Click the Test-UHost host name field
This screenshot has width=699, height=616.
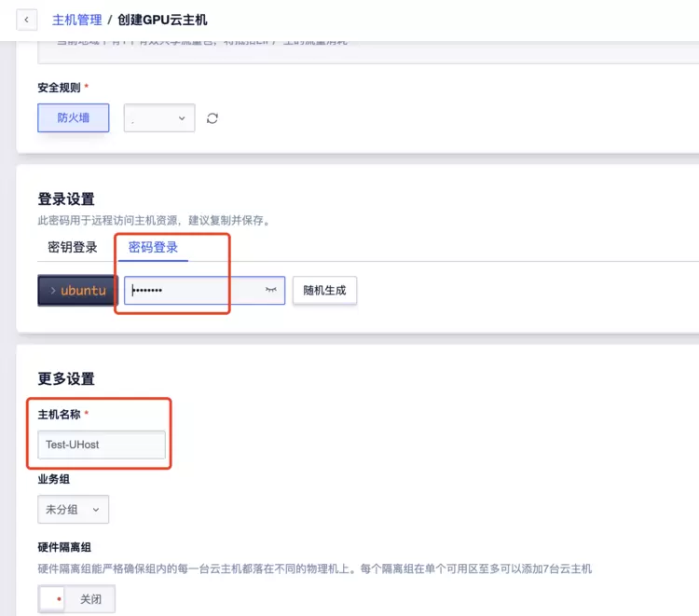pyautogui.click(x=102, y=445)
